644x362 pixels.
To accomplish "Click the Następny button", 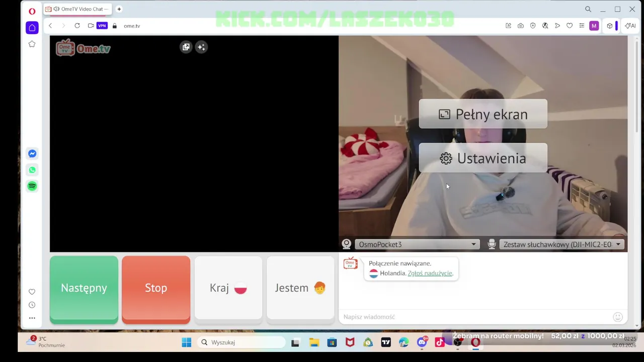I will point(84,289).
